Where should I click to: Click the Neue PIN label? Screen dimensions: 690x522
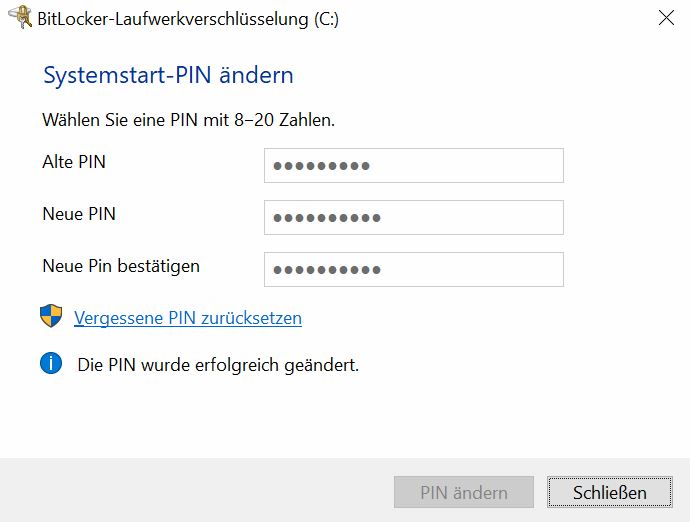tap(79, 214)
